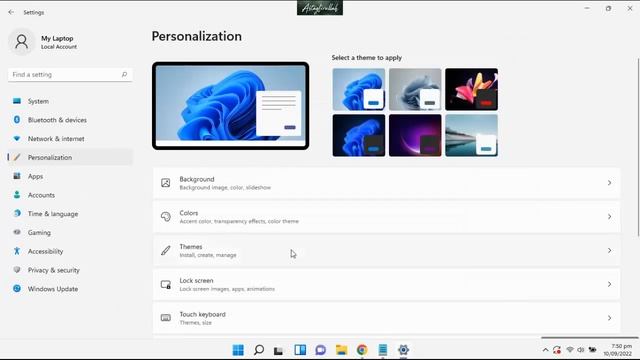The width and height of the screenshot is (640, 360).
Task: Expand Background settings chevron
Action: pyautogui.click(x=609, y=183)
